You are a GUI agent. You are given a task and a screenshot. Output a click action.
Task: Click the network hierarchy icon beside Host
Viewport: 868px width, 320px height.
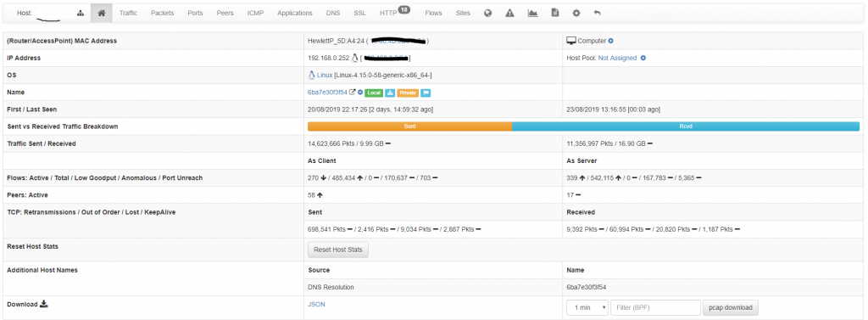tap(81, 13)
